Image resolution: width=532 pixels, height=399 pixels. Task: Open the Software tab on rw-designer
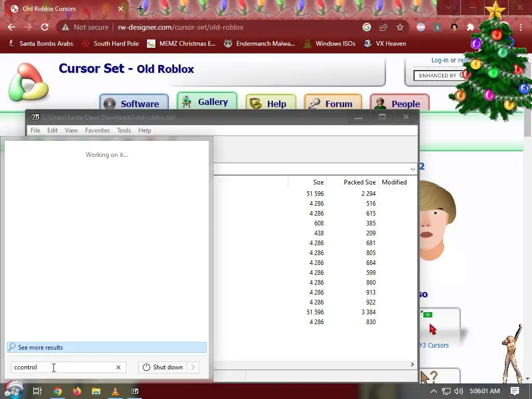coord(134,103)
